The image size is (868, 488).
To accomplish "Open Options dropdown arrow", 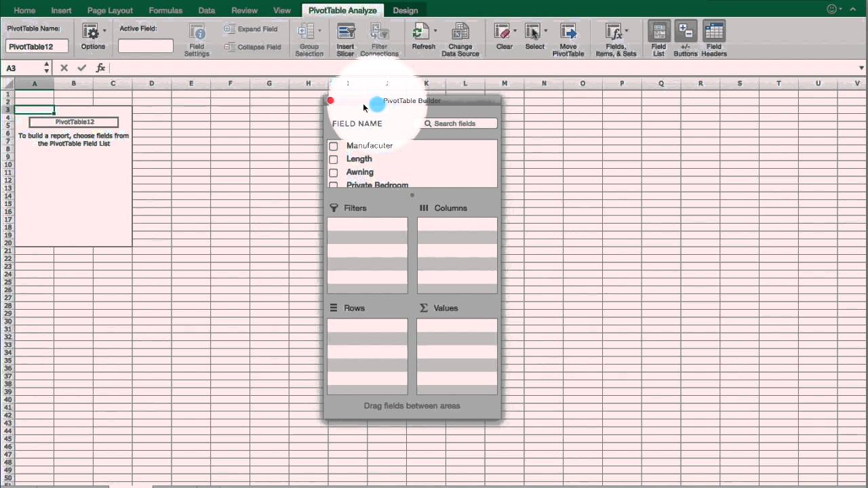I will pyautogui.click(x=104, y=31).
